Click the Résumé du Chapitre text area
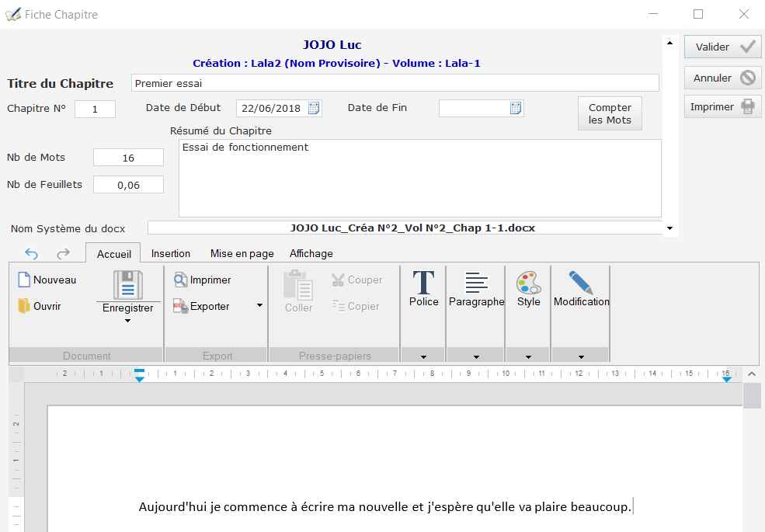 [420, 178]
